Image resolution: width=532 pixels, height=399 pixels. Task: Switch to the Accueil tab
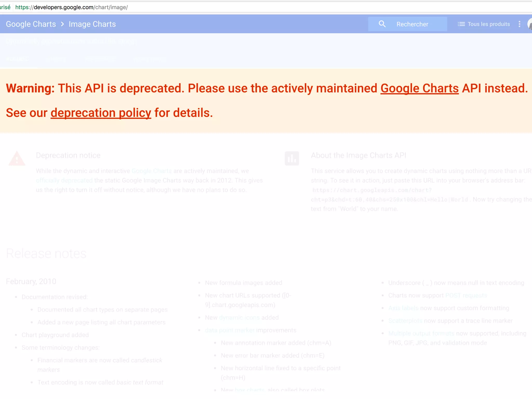[17, 59]
